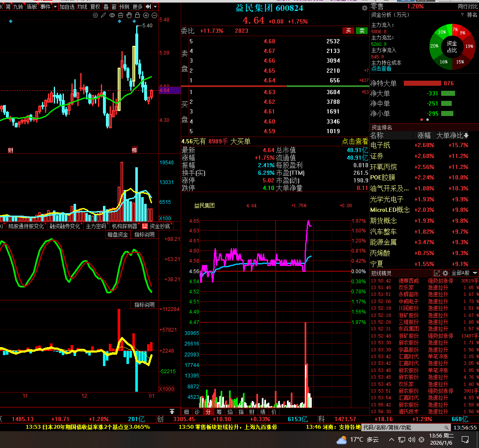Click the 暗盘资金 button
The height and width of the screenshot is (448, 479).
click(118, 235)
